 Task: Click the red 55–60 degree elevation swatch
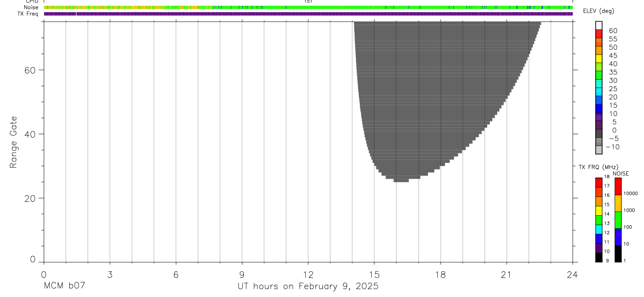coord(599,34)
